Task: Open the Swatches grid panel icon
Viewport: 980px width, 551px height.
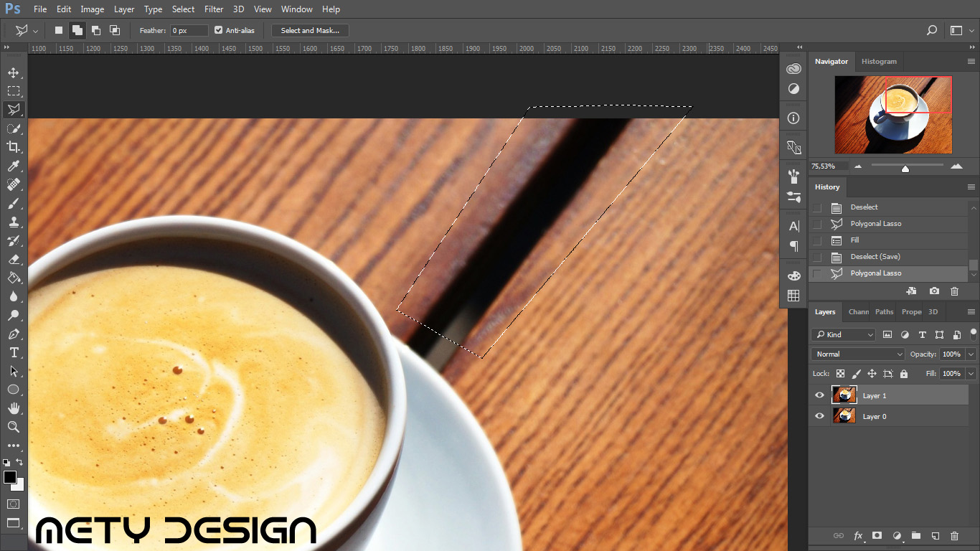Action: pos(793,296)
